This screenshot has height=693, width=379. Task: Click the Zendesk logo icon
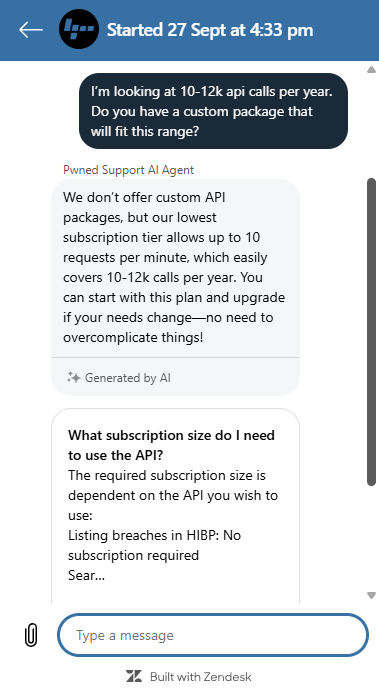tap(134, 677)
